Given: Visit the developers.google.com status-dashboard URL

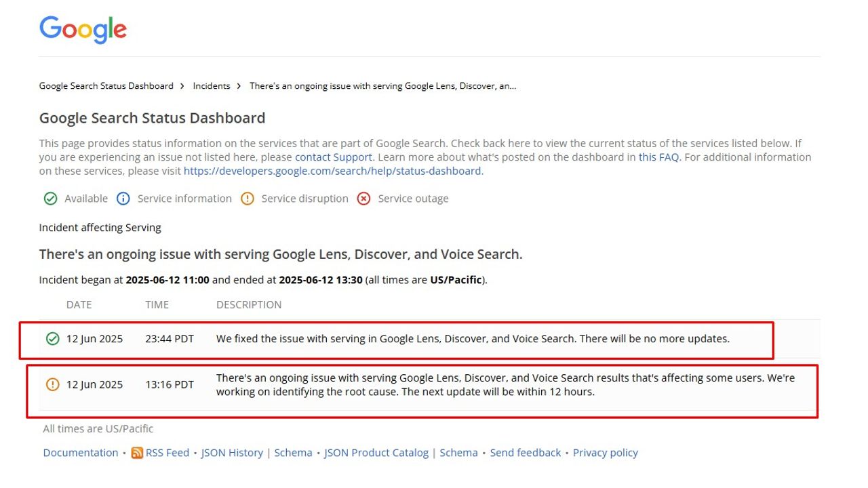Looking at the screenshot, I should 333,171.
